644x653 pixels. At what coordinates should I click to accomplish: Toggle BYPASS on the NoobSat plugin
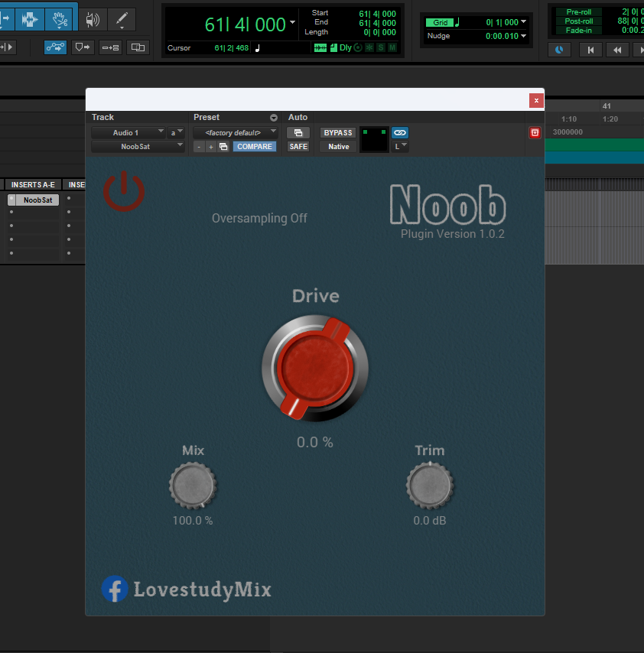337,132
